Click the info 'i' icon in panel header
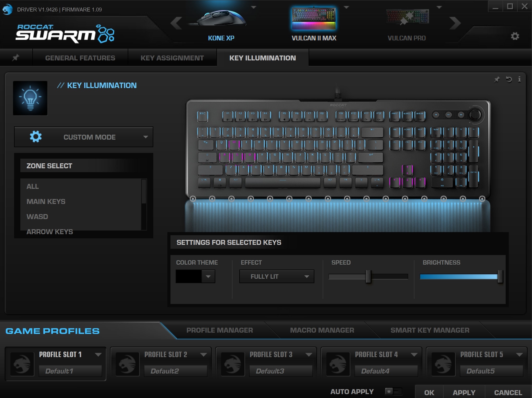This screenshot has width=532, height=398. click(519, 79)
